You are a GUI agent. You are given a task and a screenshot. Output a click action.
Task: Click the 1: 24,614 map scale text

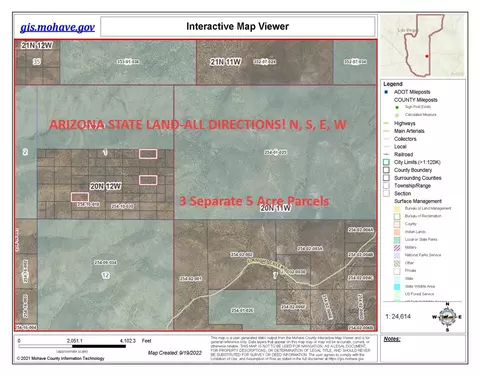point(398,317)
